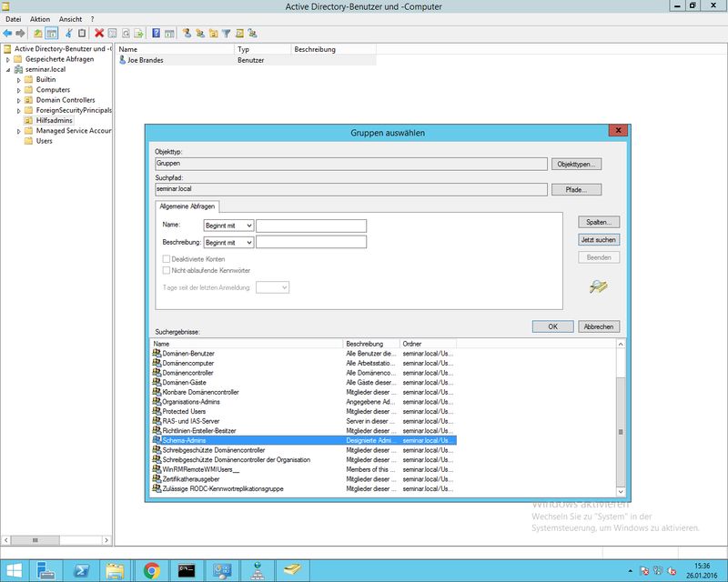Click the Jetzt suchen button
The height and width of the screenshot is (582, 728).
(599, 239)
